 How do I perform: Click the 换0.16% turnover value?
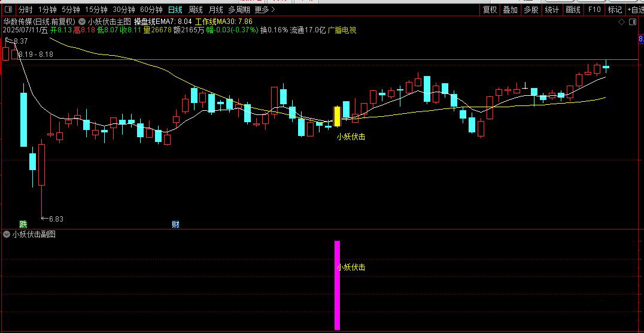[274, 30]
